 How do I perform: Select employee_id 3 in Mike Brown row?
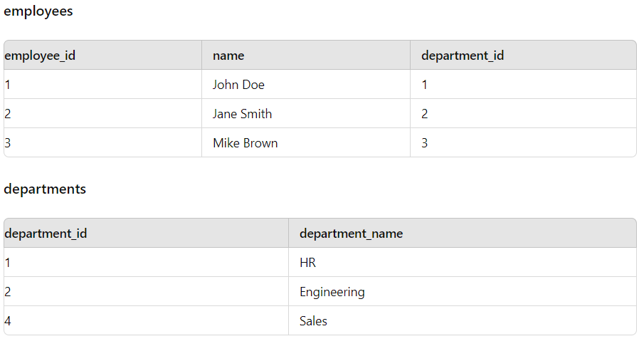102,142
